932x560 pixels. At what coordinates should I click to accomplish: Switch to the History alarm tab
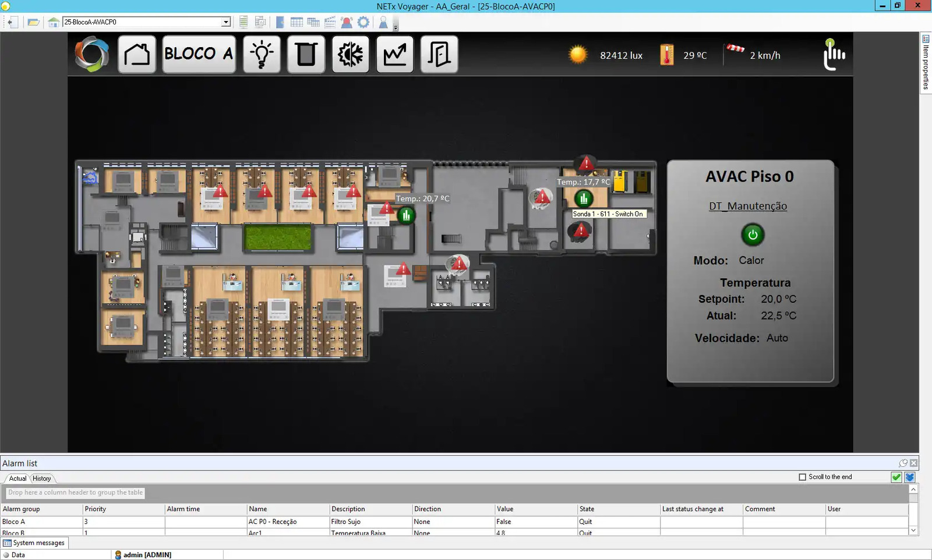pyautogui.click(x=41, y=479)
